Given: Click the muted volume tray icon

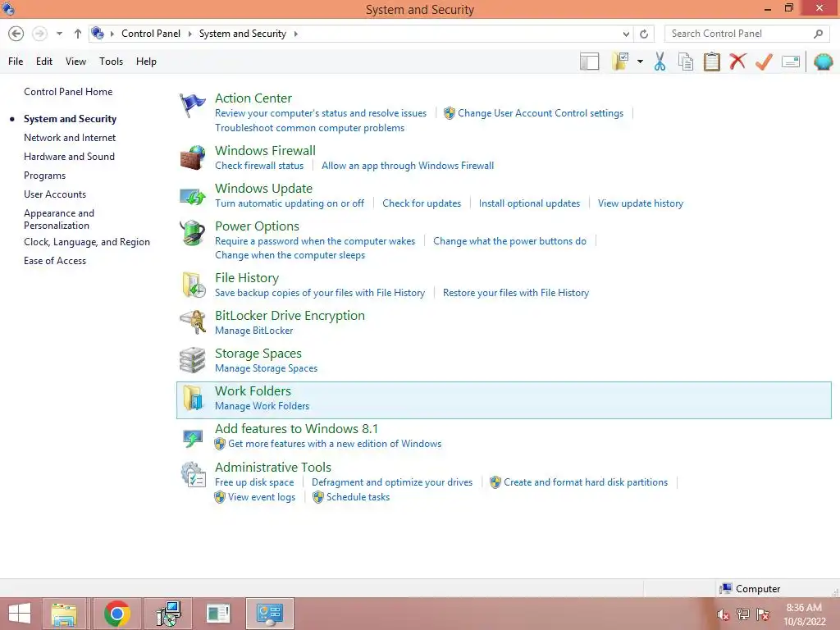Looking at the screenshot, I should 723,614.
